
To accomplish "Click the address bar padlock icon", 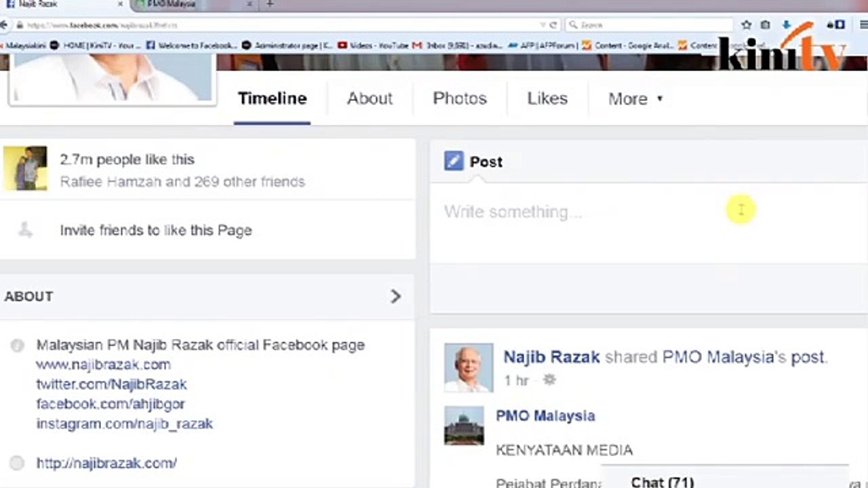I will click(20, 25).
